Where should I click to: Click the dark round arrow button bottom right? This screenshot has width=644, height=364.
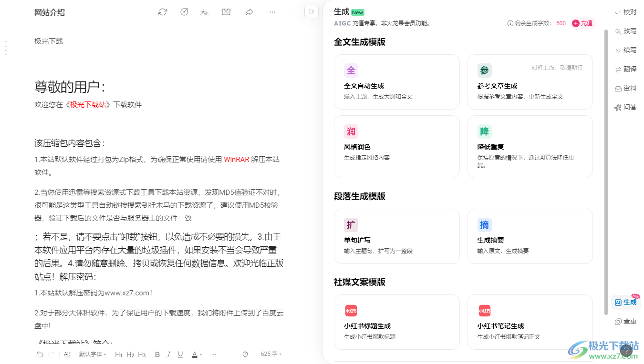[626, 351]
